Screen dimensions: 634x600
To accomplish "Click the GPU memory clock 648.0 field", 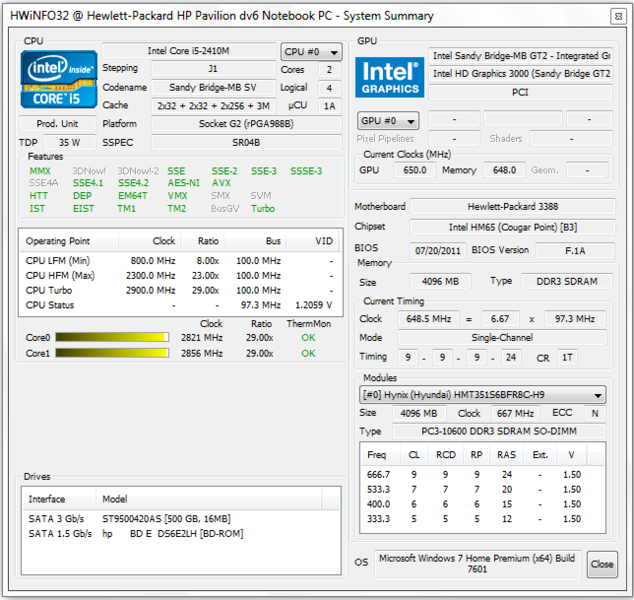I will click(x=504, y=170).
